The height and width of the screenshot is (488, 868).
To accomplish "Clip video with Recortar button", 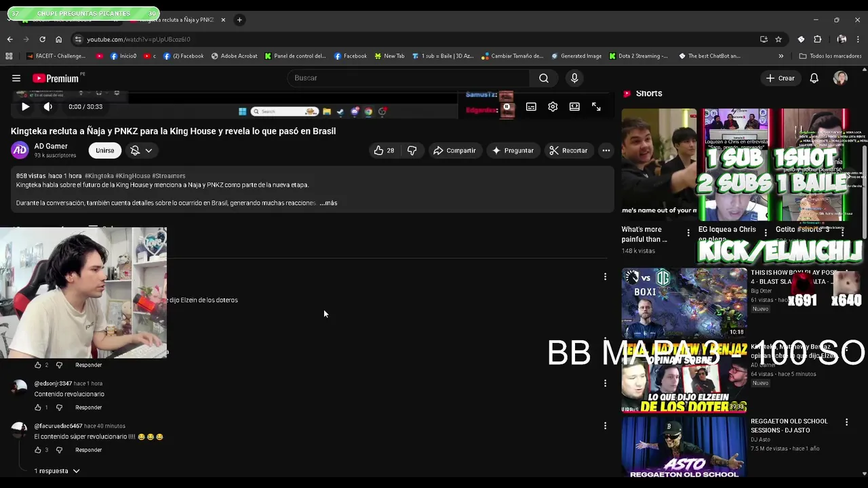I will [568, 150].
